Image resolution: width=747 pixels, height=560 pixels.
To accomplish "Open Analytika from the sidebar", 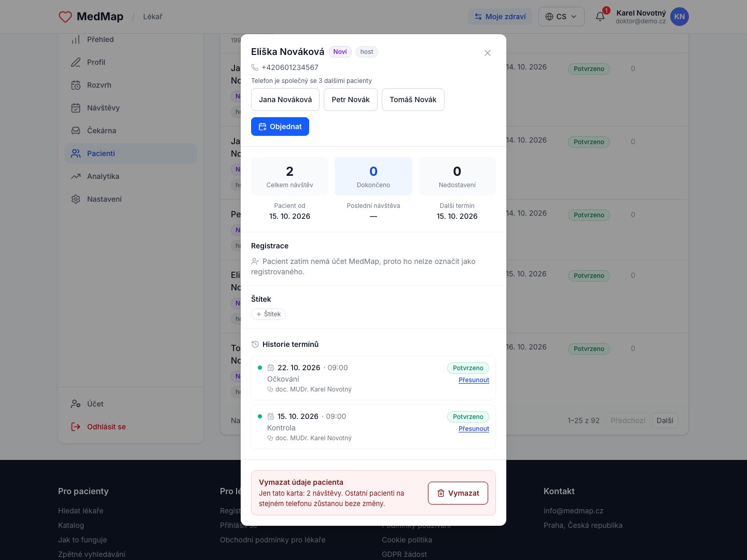I will pos(131,176).
